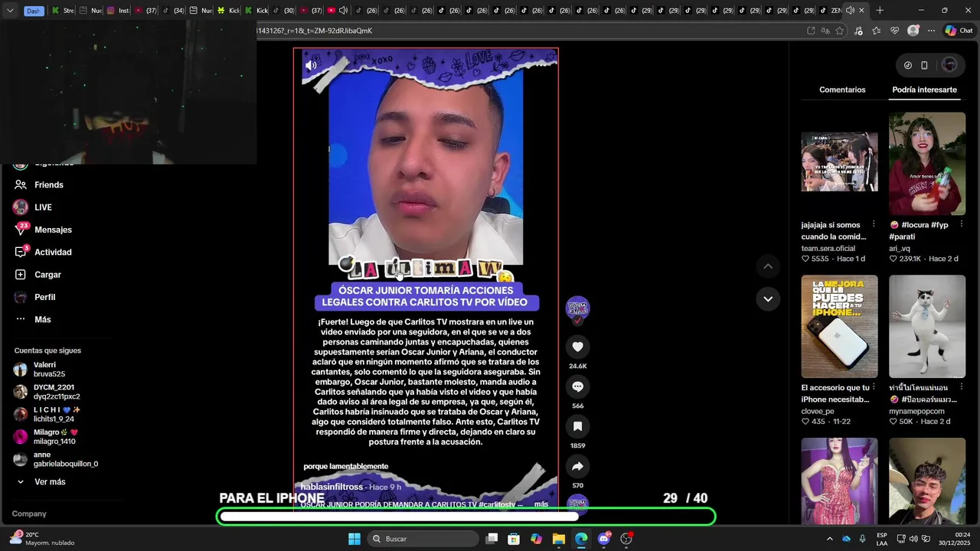This screenshot has width=980, height=551.
Task: Open hablasinfiltross author name
Action: 332,487
